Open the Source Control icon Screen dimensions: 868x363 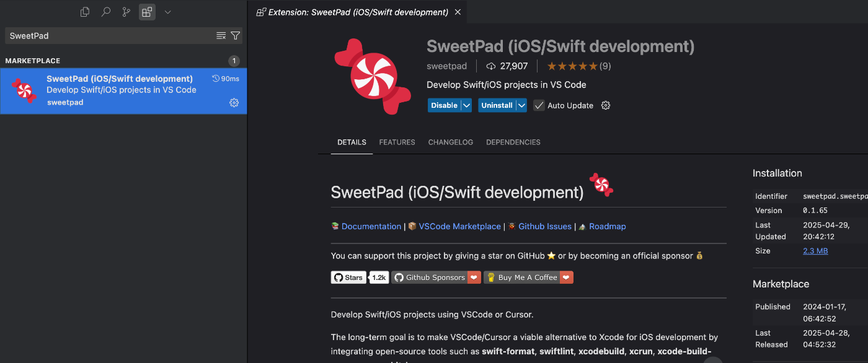[126, 12]
